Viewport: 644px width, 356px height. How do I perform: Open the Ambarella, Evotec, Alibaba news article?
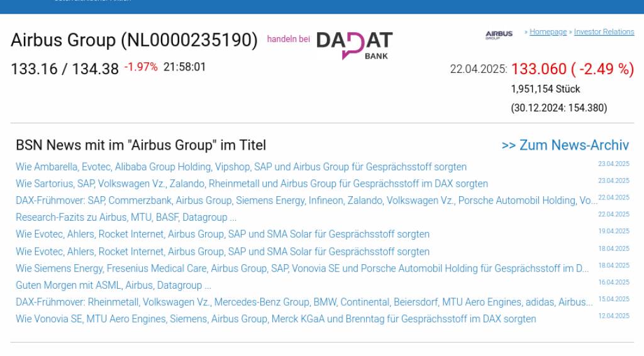pos(241,167)
